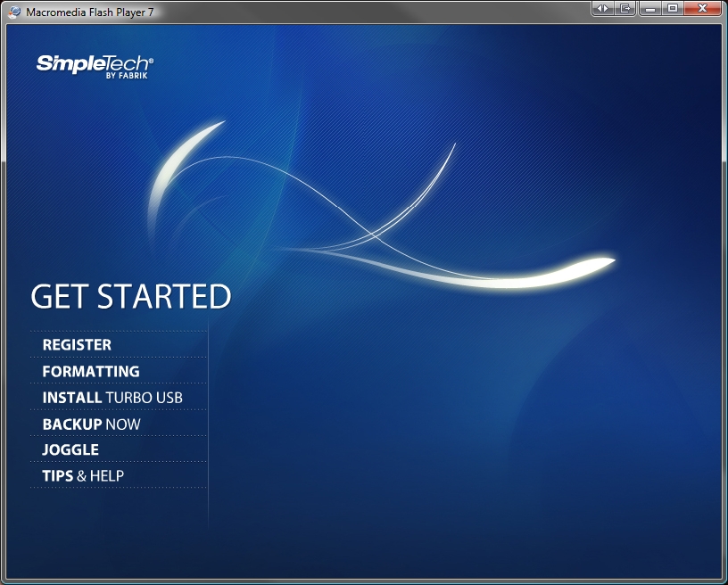The image size is (728, 585).
Task: Close the Macromedia Flash Player window
Action: click(702, 8)
